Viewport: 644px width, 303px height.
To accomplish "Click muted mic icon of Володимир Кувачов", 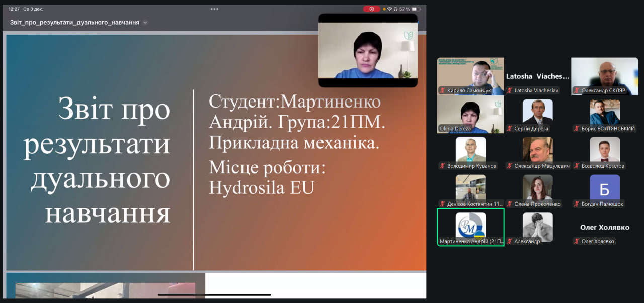I will point(443,166).
